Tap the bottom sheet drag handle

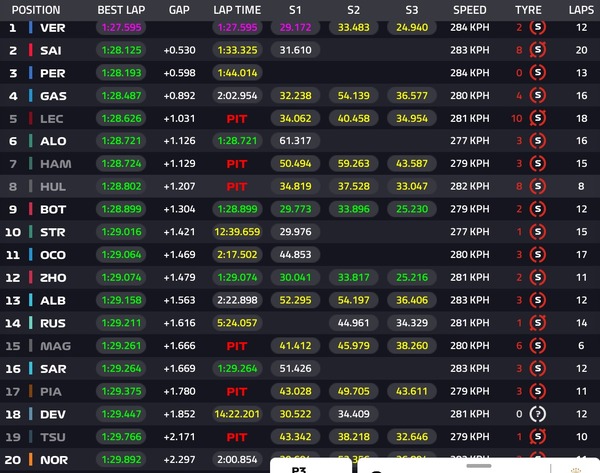479,466
